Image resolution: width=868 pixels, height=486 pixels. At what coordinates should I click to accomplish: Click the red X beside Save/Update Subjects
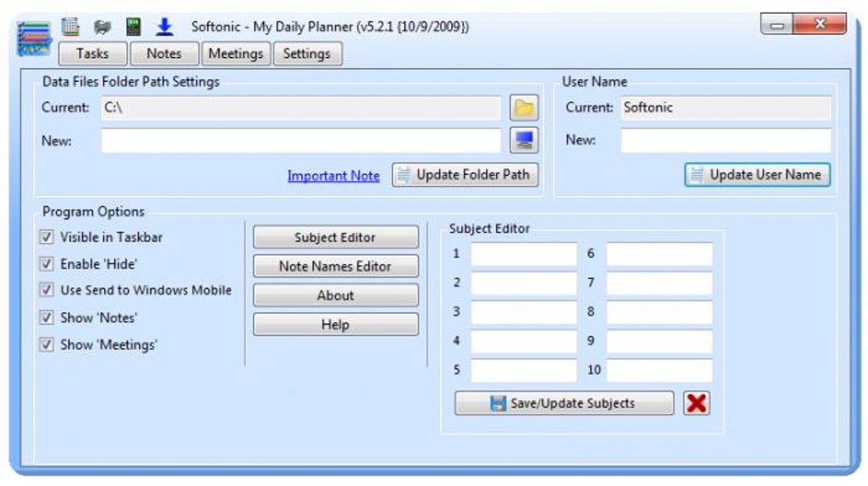(x=696, y=403)
